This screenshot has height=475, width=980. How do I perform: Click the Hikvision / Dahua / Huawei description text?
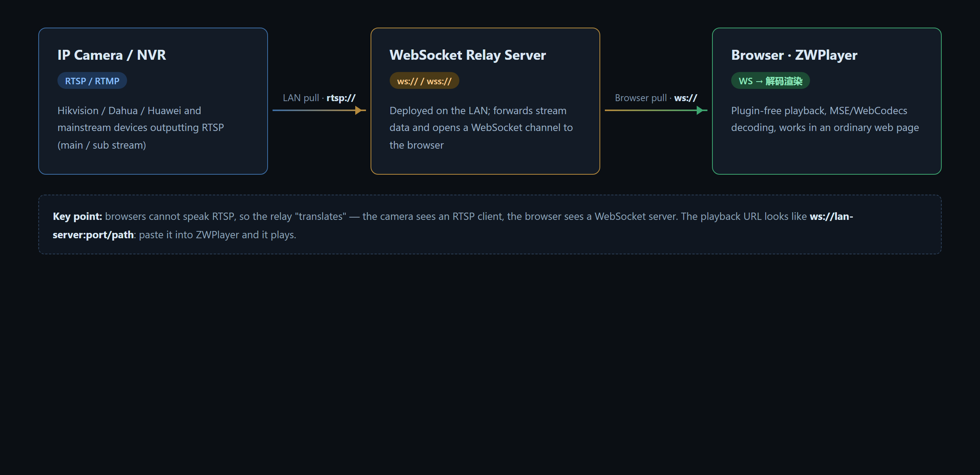[140, 128]
